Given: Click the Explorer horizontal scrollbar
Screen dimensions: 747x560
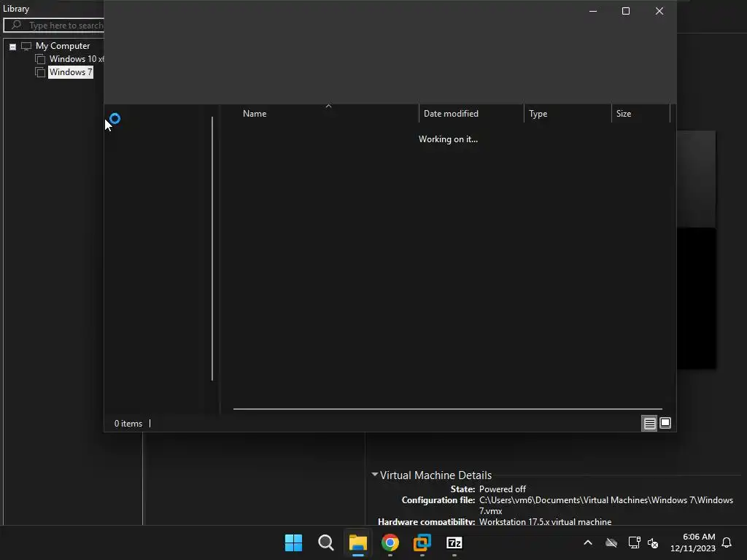Looking at the screenshot, I should click(x=447, y=408).
